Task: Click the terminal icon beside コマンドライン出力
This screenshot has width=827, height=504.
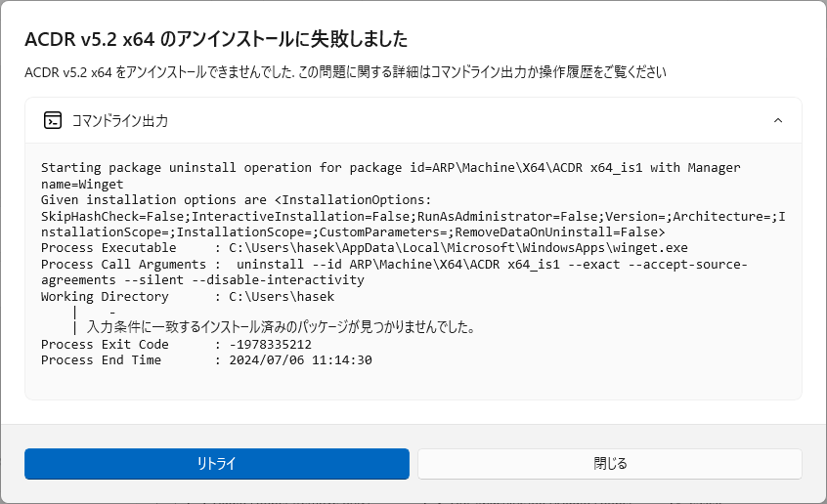Action: coord(53,121)
